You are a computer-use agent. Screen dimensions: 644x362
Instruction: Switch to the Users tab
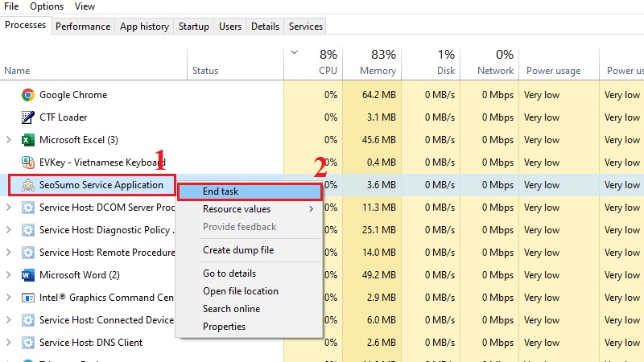tap(230, 27)
